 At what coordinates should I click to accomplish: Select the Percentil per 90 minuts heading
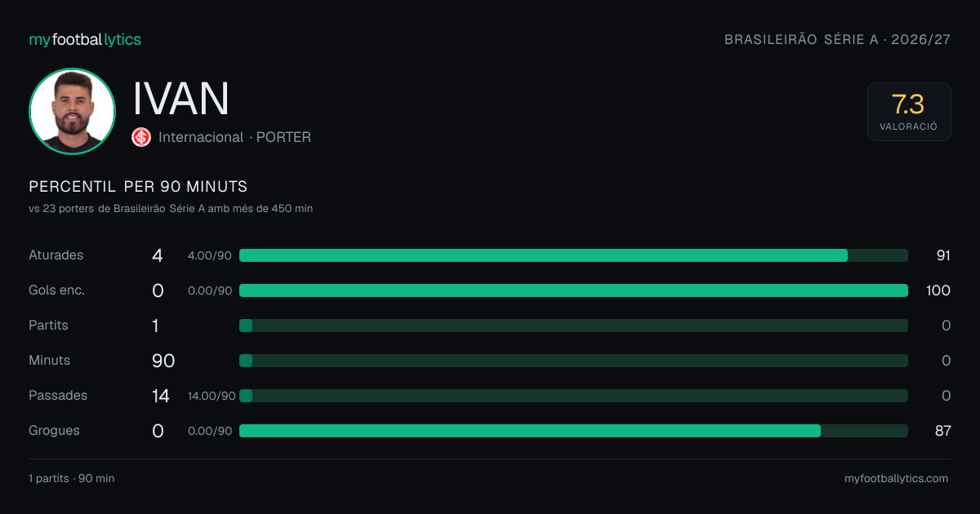(x=138, y=187)
